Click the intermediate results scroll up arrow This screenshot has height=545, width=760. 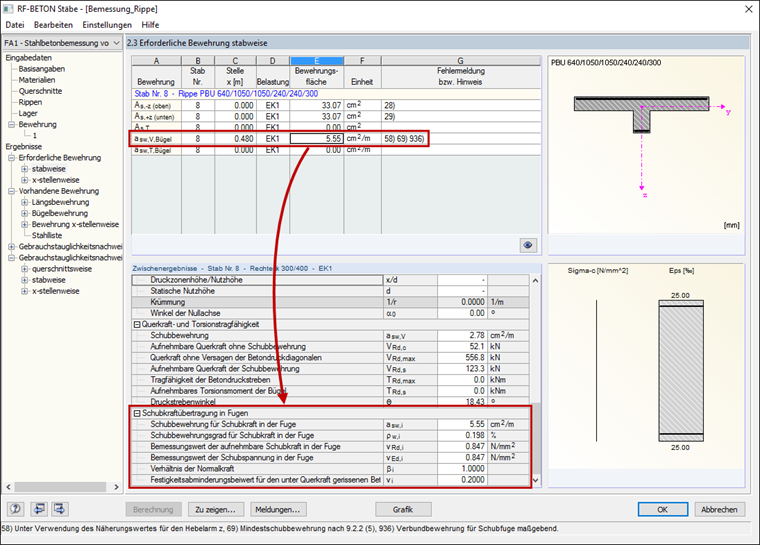click(x=535, y=281)
